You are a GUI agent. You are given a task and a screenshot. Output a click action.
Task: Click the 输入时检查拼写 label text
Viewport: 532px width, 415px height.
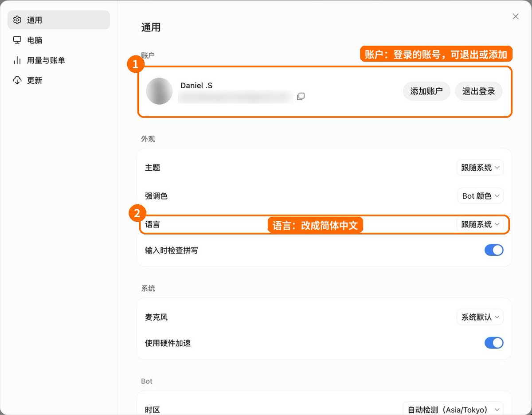172,250
